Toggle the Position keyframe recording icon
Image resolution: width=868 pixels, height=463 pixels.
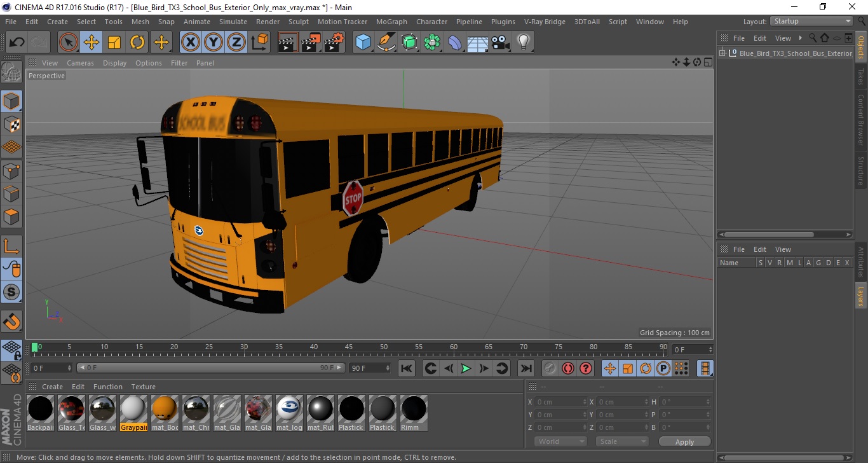tap(609, 368)
